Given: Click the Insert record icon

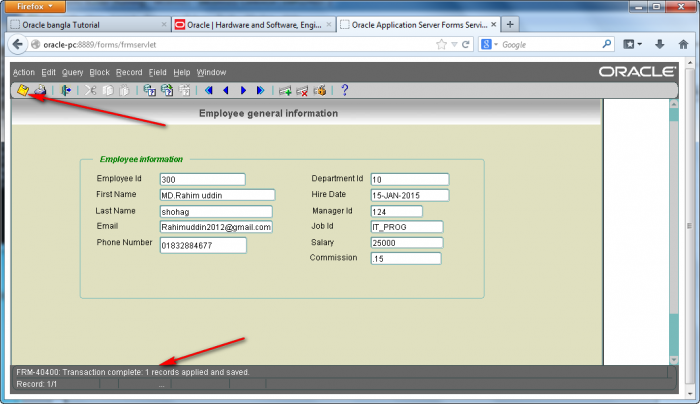Looking at the screenshot, I should [285, 90].
